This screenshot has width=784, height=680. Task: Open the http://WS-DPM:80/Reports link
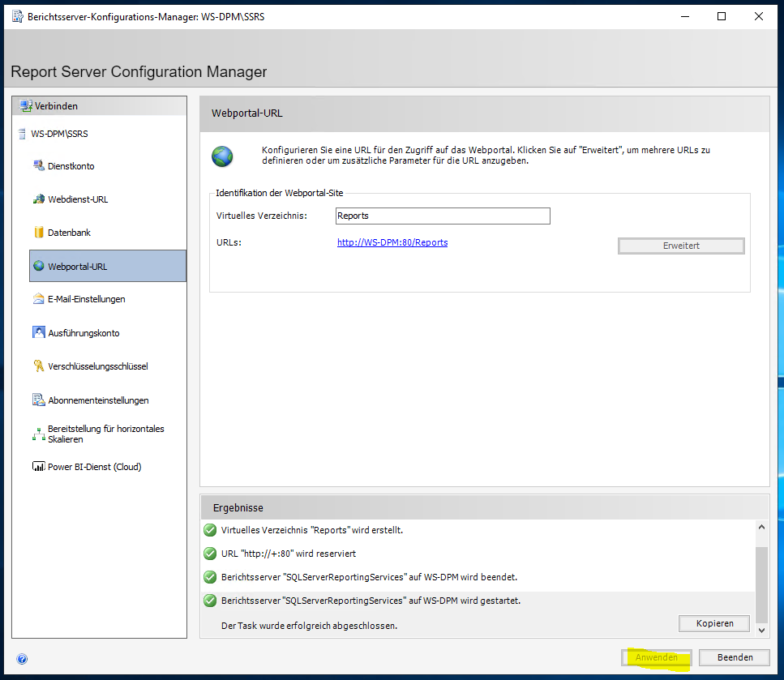392,242
